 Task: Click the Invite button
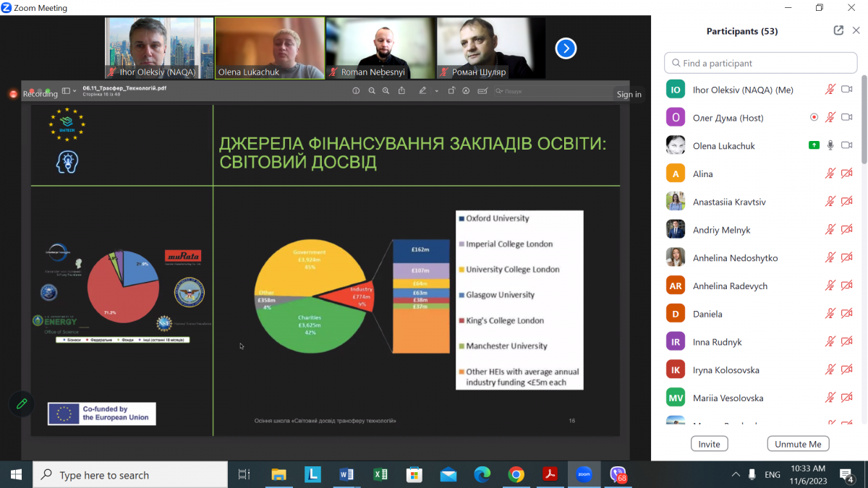[709, 444]
